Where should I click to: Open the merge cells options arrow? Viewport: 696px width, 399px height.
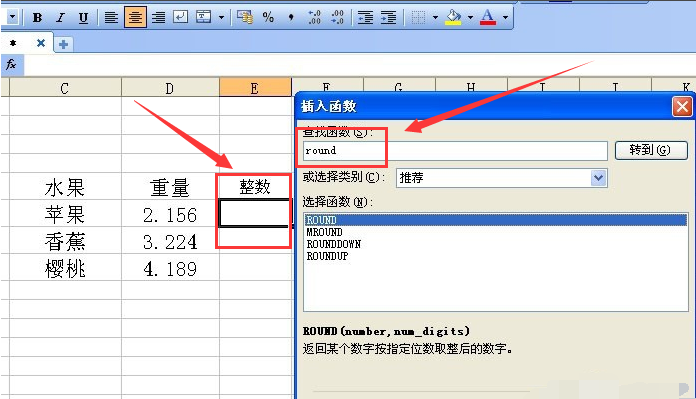(221, 18)
